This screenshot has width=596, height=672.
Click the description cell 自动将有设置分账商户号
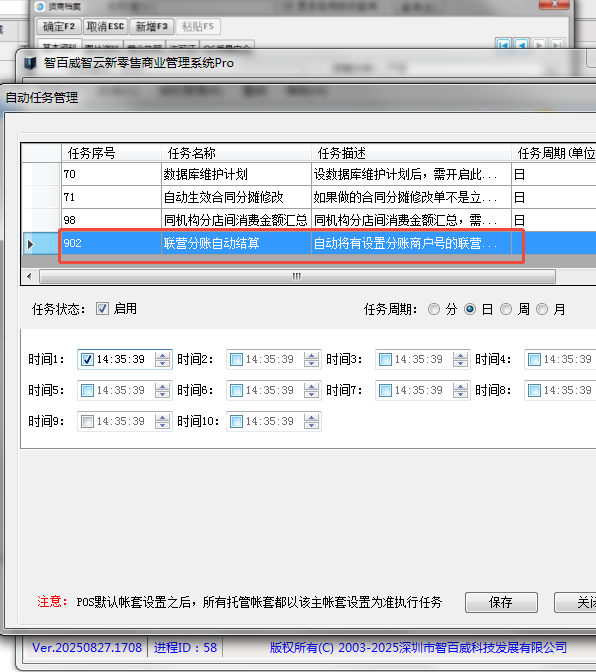411,243
